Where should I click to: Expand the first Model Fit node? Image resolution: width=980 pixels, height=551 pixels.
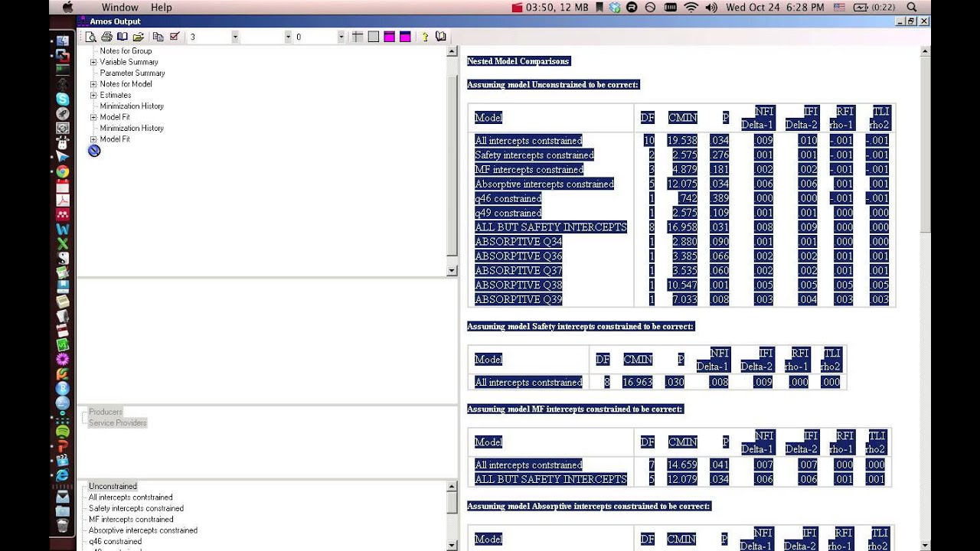pos(93,117)
